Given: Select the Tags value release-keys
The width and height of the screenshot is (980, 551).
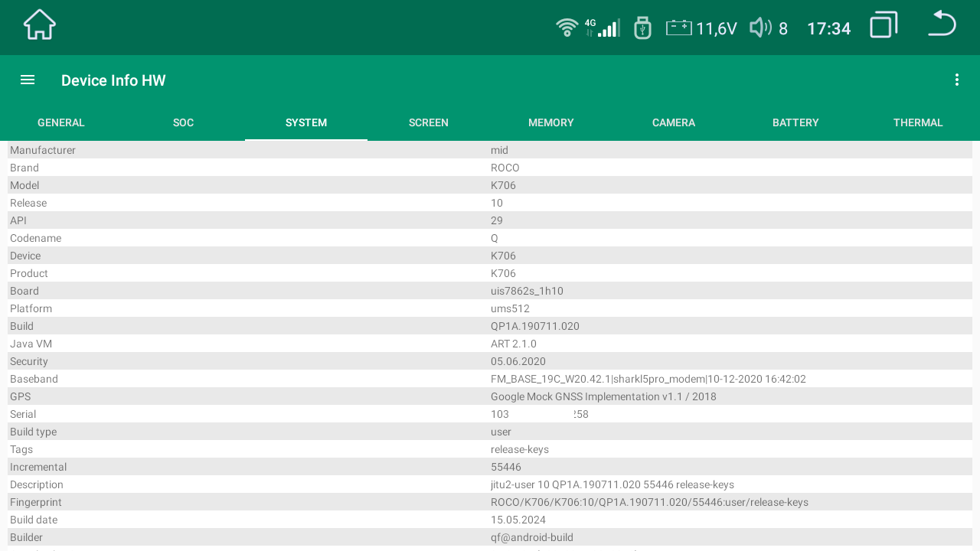Looking at the screenshot, I should coord(520,449).
